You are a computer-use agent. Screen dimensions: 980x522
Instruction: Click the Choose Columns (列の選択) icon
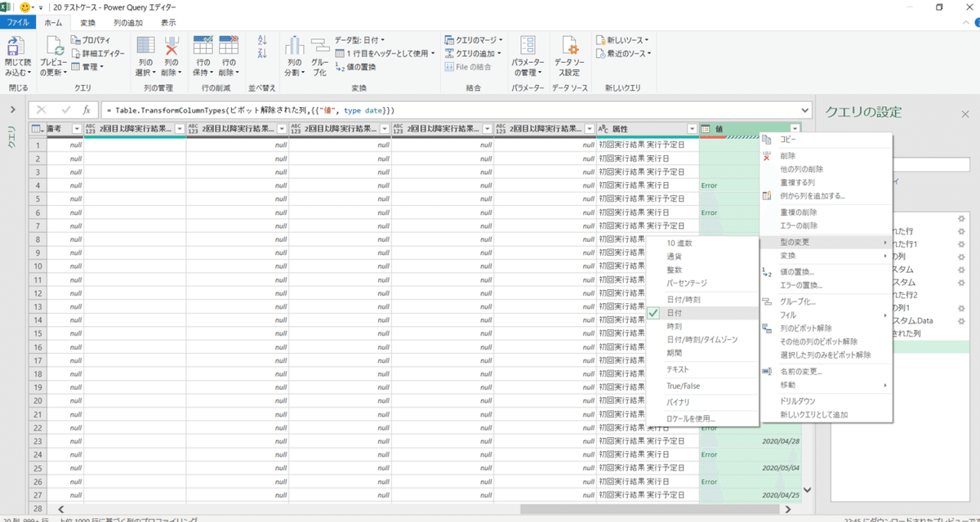(145, 46)
